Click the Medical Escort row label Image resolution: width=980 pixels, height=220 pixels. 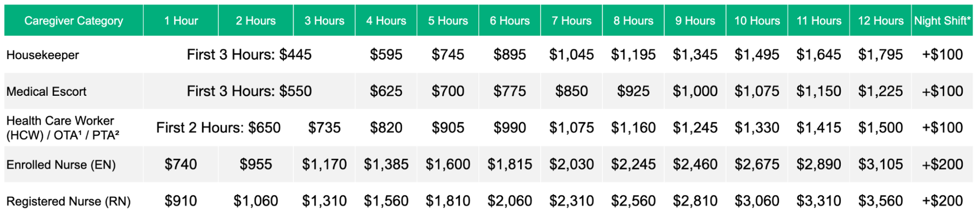point(46,92)
